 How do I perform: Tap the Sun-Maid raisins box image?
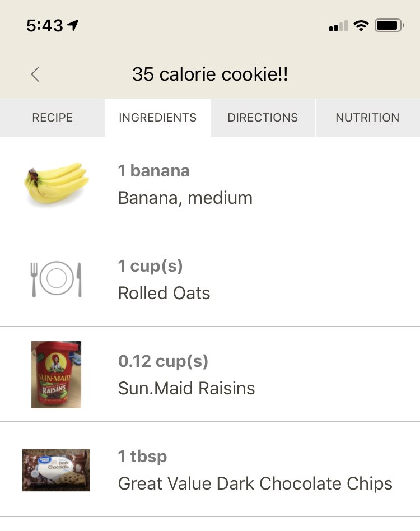[x=56, y=374]
